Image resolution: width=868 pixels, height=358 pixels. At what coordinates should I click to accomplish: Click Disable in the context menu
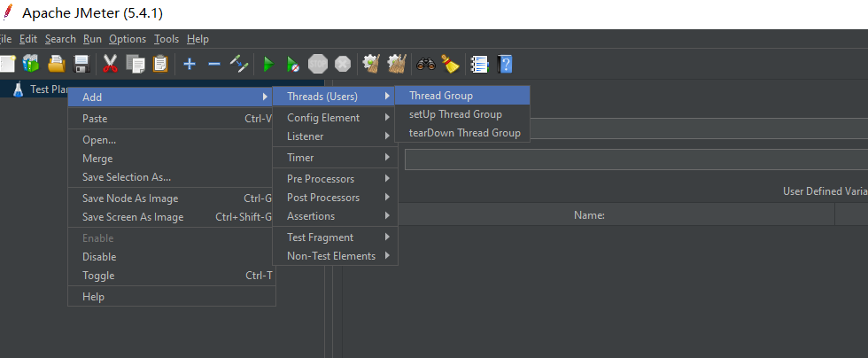coord(99,257)
